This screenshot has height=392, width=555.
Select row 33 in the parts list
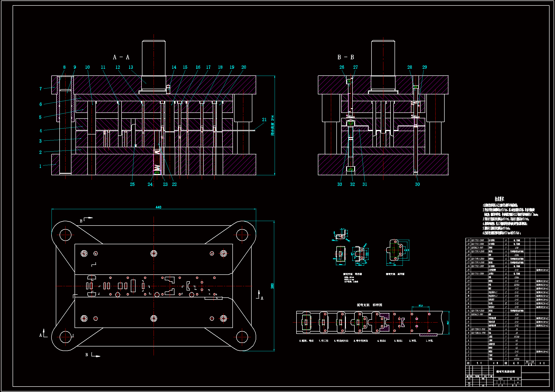[507, 240]
